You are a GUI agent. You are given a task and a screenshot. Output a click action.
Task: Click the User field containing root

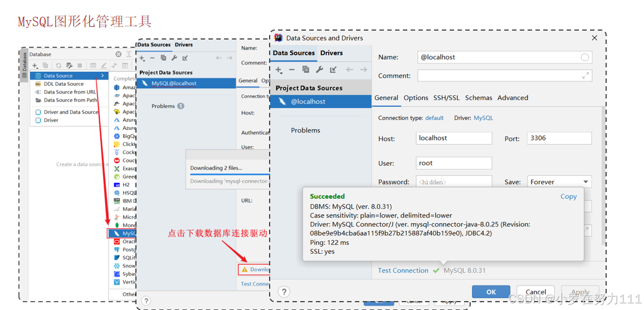(454, 163)
